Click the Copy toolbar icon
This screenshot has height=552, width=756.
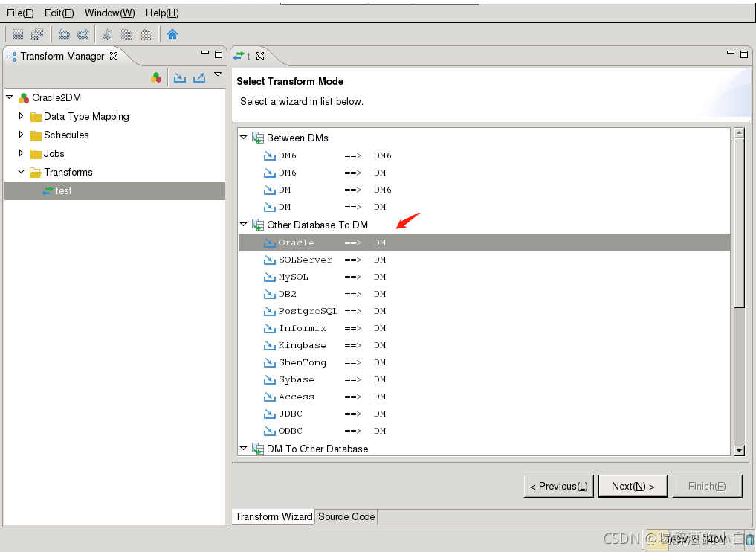126,34
